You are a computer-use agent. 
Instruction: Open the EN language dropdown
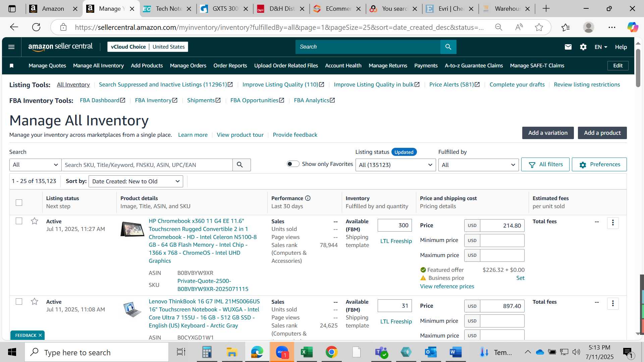click(x=601, y=47)
